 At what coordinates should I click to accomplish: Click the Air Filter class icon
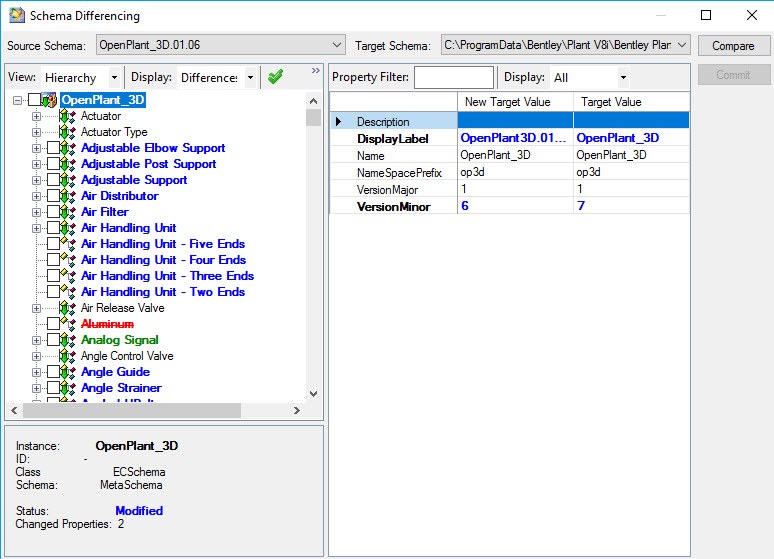[x=67, y=212]
